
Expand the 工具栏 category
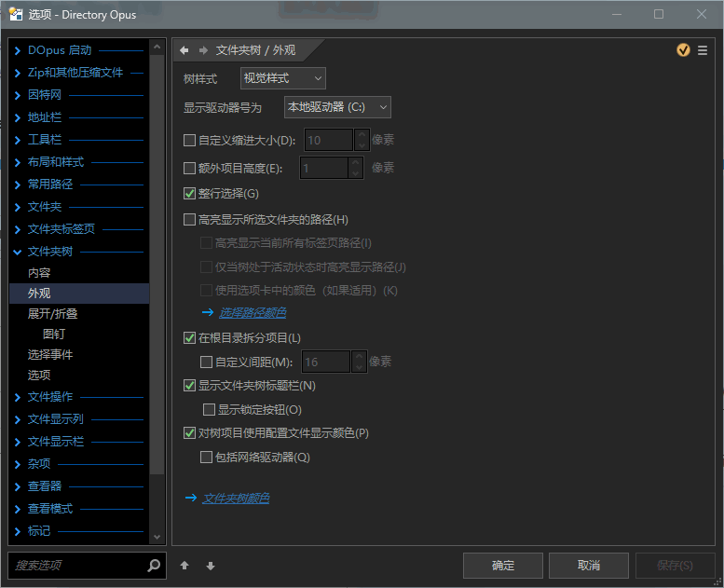(18, 140)
